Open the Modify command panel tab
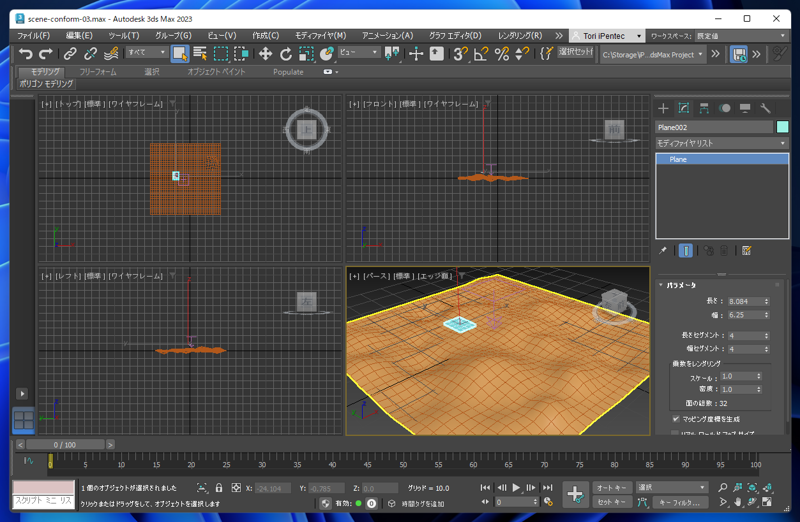The height and width of the screenshot is (522, 800). 684,108
